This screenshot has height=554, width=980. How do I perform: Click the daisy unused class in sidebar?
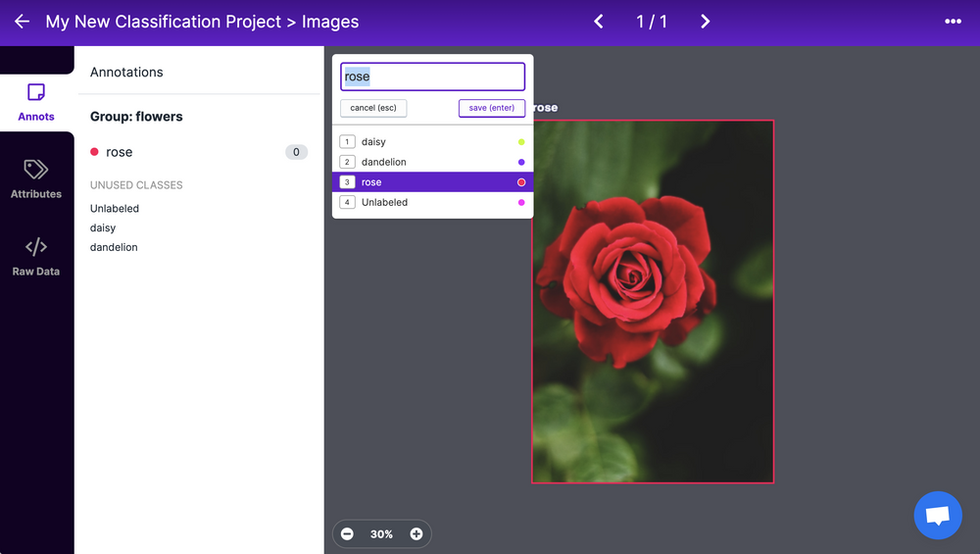tap(103, 227)
